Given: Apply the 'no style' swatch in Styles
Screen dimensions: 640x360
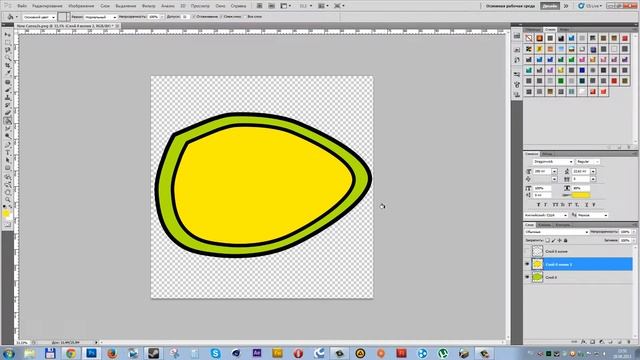Looking at the screenshot, I should point(529,38).
